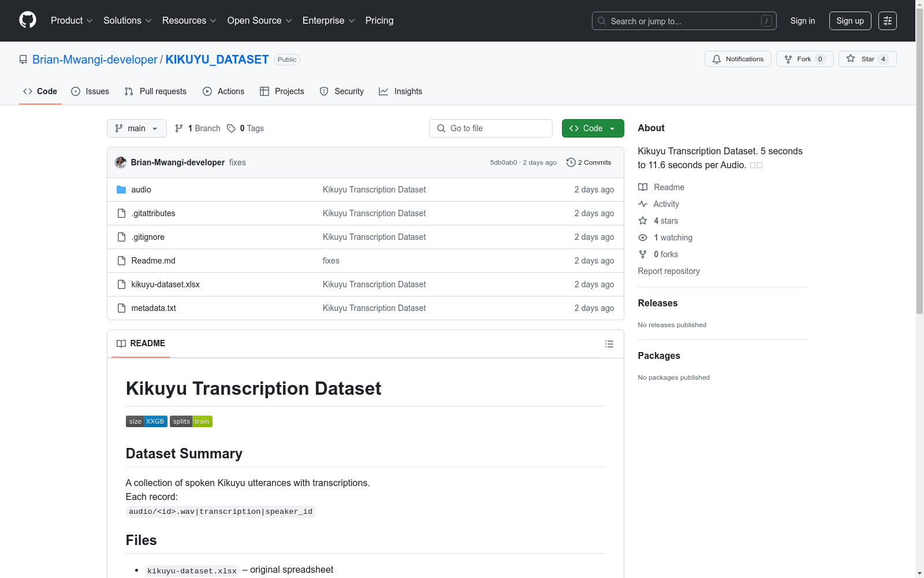
Task: Click the size XXGB badge
Action: (147, 421)
